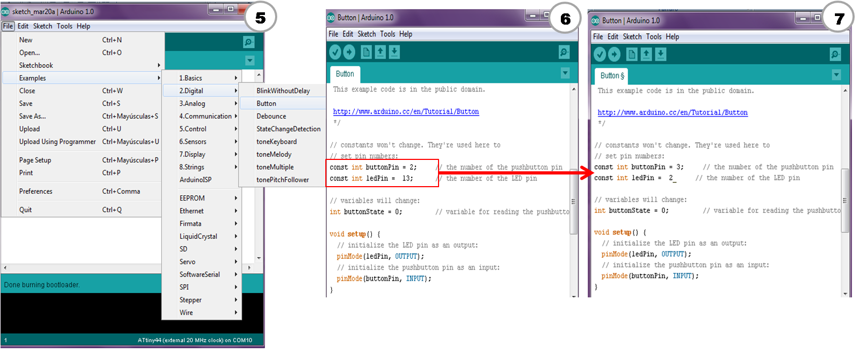Open Tutorial/Button link in middle window
The height and width of the screenshot is (353, 868).
(406, 112)
